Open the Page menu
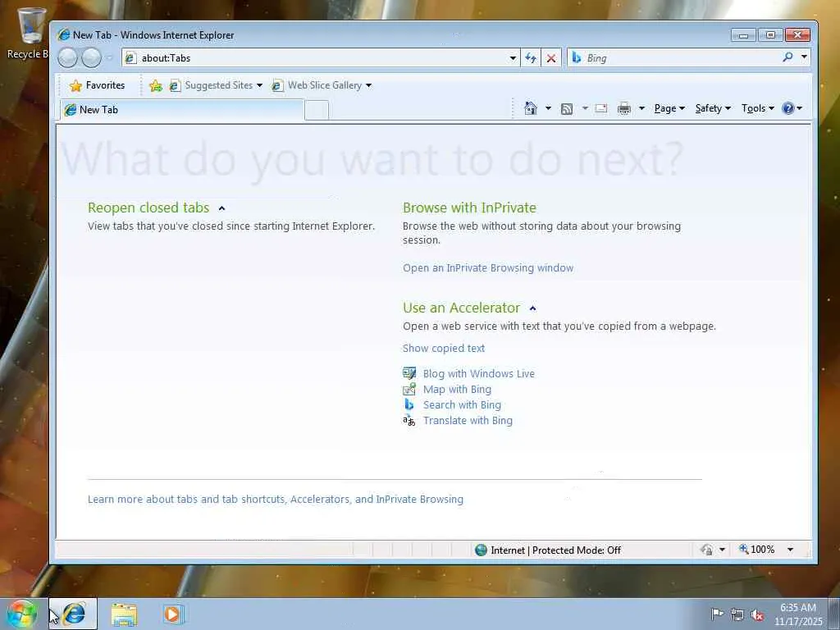Screen dimensions: 840x630 (669, 109)
